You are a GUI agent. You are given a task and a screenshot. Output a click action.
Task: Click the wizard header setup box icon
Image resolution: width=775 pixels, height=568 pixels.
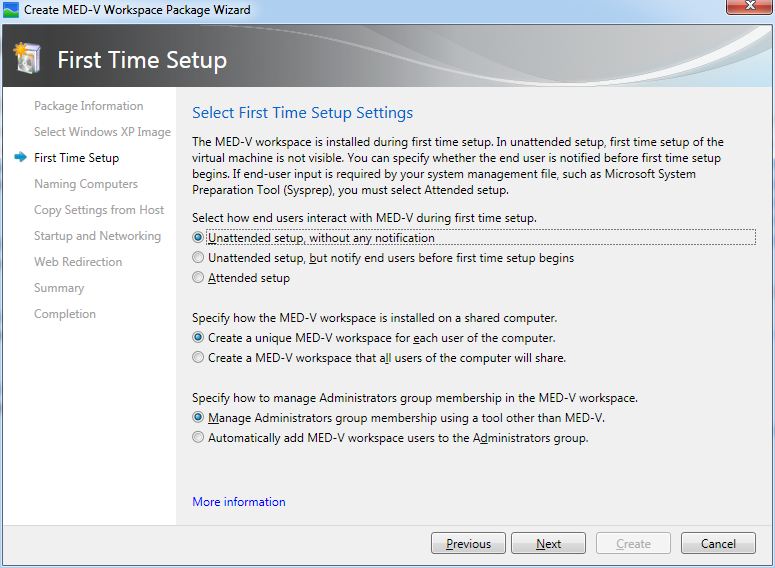click(x=28, y=58)
